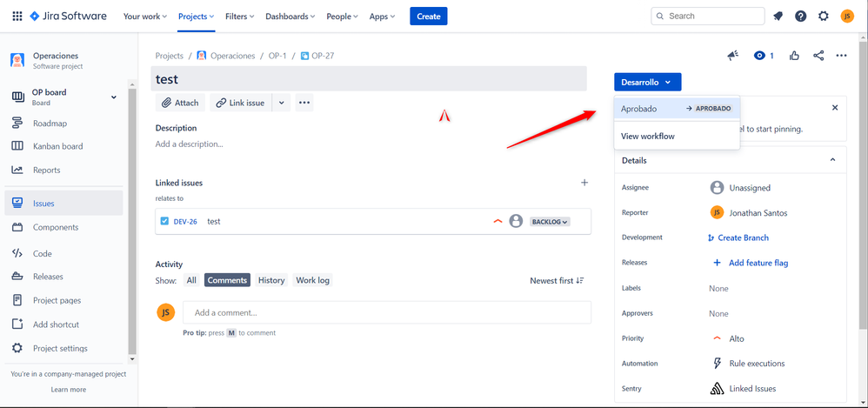Screen dimensions: 868x408
Task: Choose View workflow in the status menu
Action: point(677,137)
